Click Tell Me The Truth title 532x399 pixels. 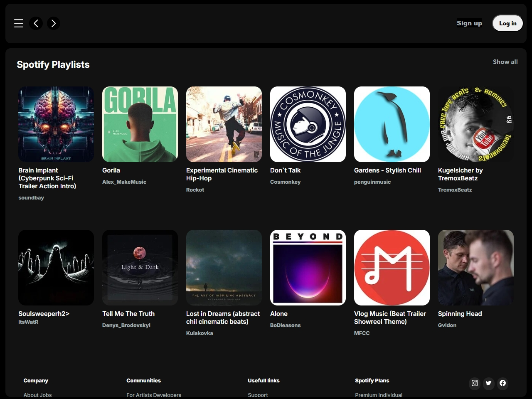click(x=128, y=314)
